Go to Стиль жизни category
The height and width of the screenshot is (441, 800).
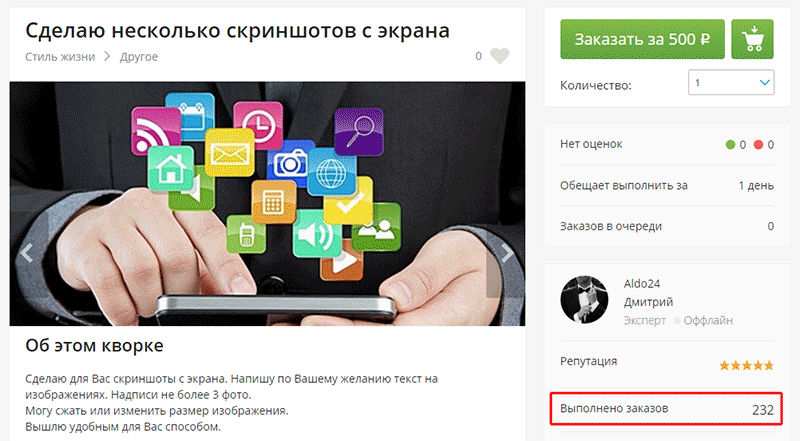[x=60, y=57]
